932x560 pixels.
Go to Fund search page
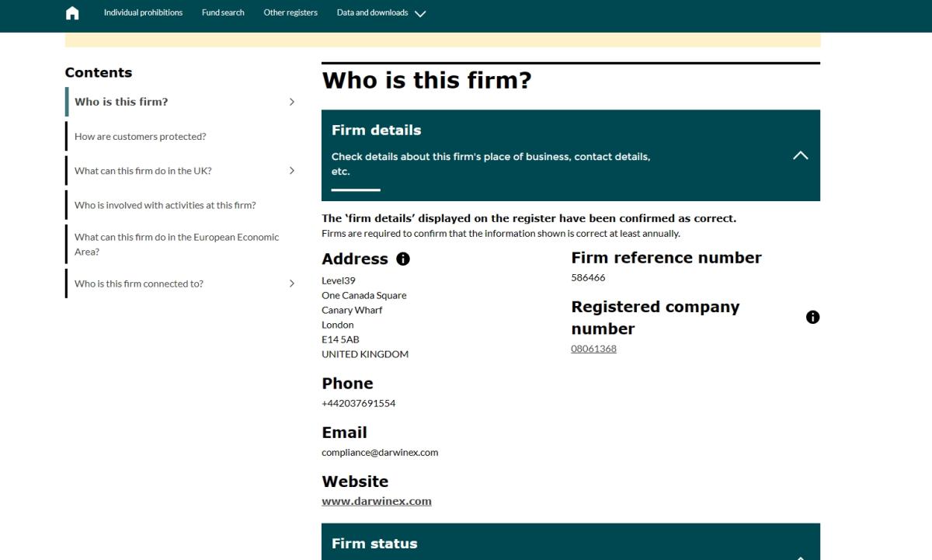tap(223, 13)
